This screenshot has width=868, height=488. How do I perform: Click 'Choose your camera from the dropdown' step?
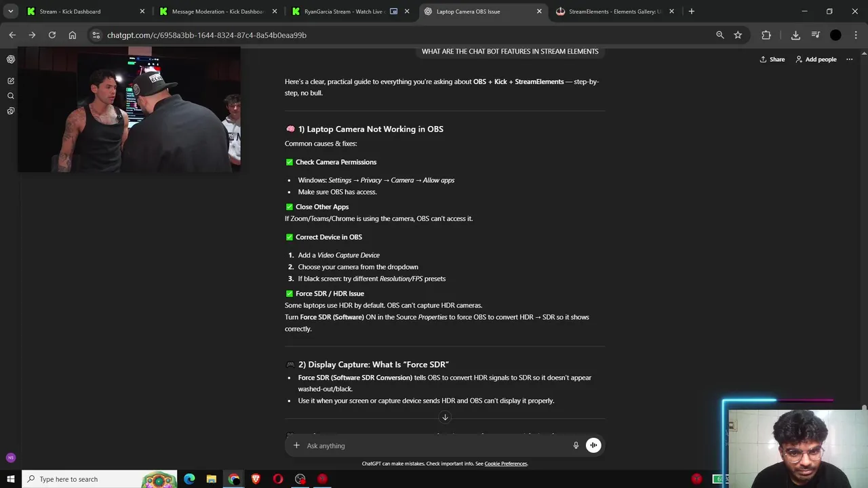pyautogui.click(x=358, y=267)
